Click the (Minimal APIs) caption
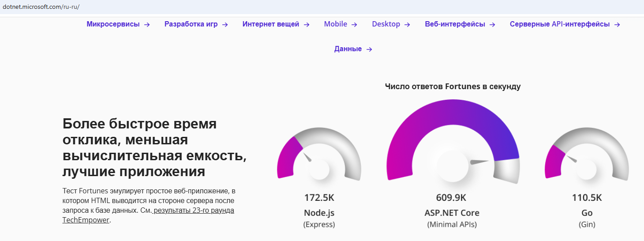Screen dimensions: 644x241 click(452, 225)
